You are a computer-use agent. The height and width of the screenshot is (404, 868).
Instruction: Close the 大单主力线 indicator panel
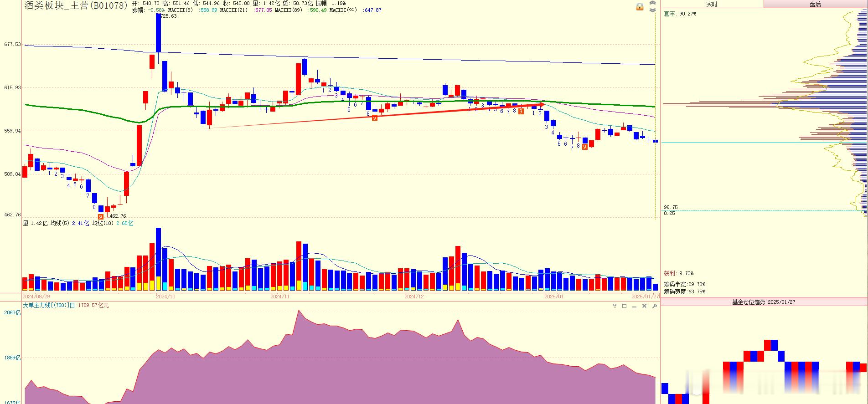644,306
